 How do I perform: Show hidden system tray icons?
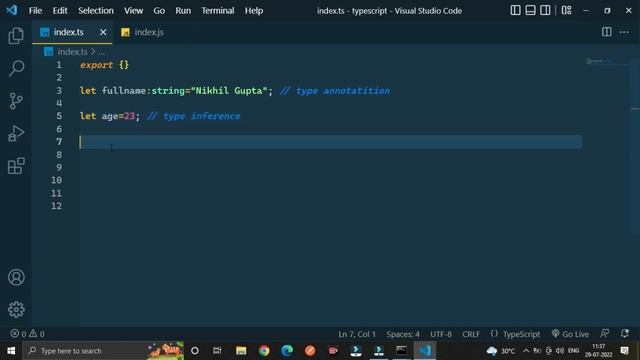tap(526, 351)
